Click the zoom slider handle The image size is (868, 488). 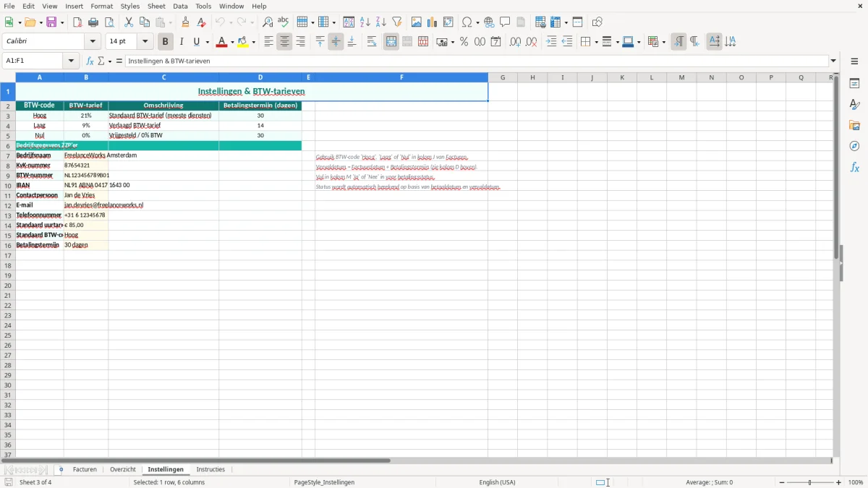(x=810, y=482)
